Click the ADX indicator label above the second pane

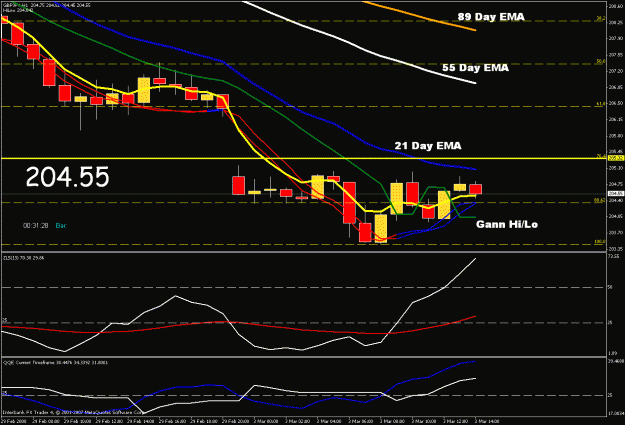[24, 258]
